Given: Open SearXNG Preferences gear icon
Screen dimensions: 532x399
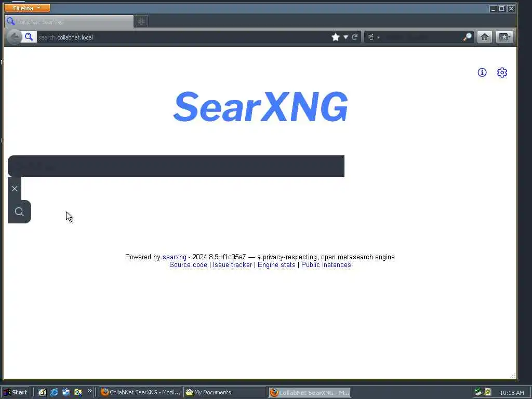Looking at the screenshot, I should tap(502, 72).
